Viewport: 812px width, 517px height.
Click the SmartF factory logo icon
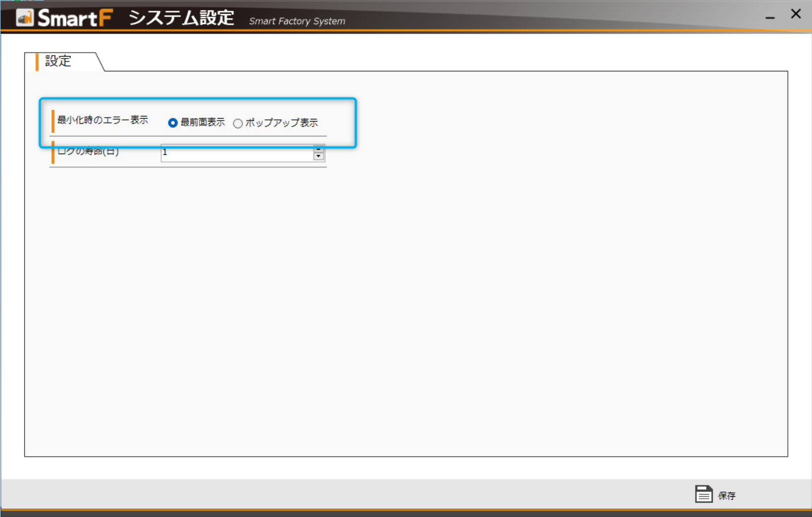(x=25, y=18)
